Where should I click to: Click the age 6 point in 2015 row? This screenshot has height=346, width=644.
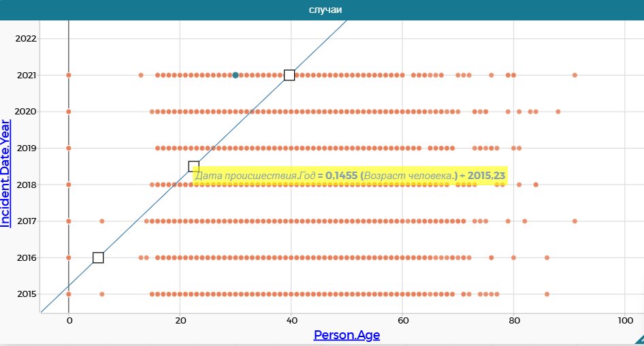[102, 294]
